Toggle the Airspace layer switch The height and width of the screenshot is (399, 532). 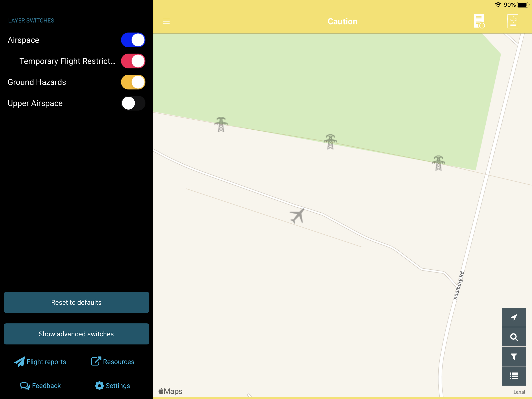click(x=133, y=40)
